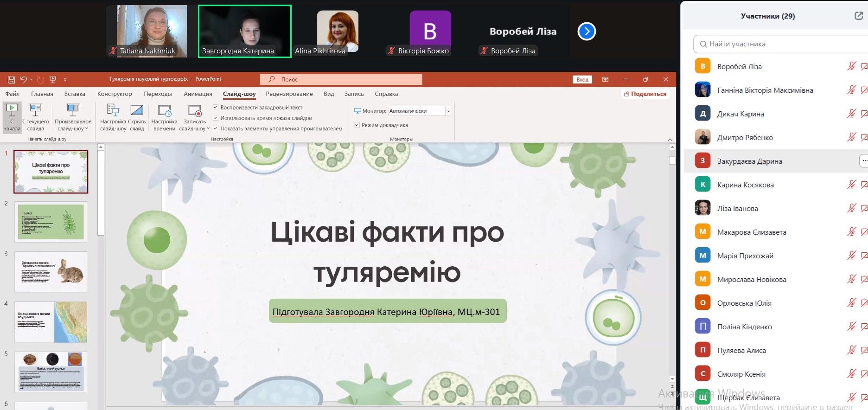Image resolution: width=868 pixels, height=410 pixels.
Task: Open the Transitions ribbon tab
Action: point(158,94)
